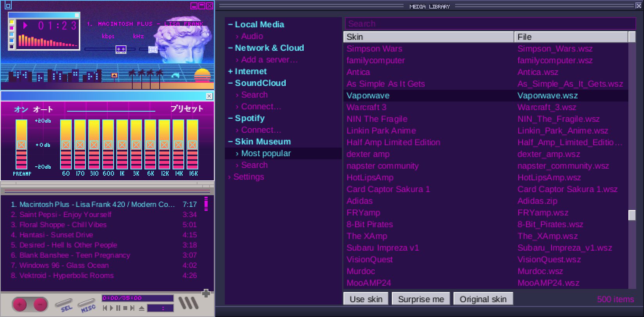The height and width of the screenshot is (317, 644).
Task: Click the cyan arrow icon near the sunset
Action: (174, 76)
